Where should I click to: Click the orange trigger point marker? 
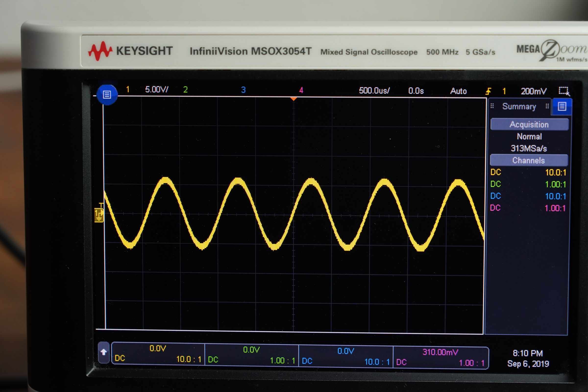point(294,99)
